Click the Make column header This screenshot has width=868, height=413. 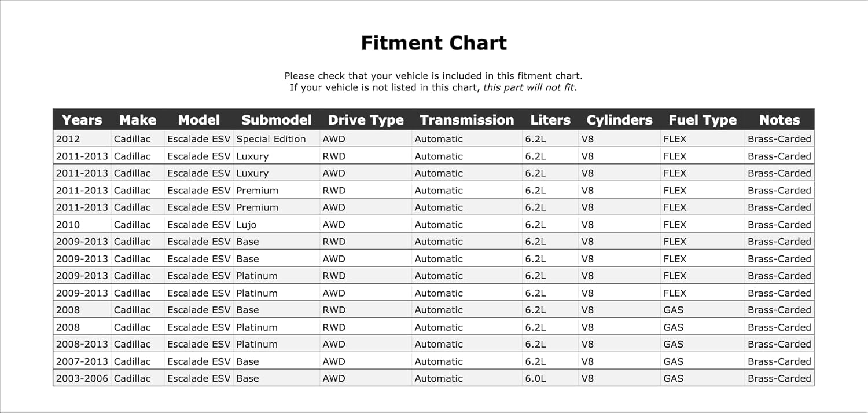tap(138, 120)
